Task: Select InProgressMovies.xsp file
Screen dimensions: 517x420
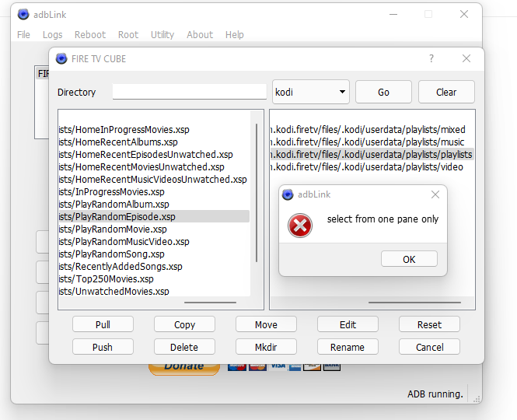Action: point(154,192)
